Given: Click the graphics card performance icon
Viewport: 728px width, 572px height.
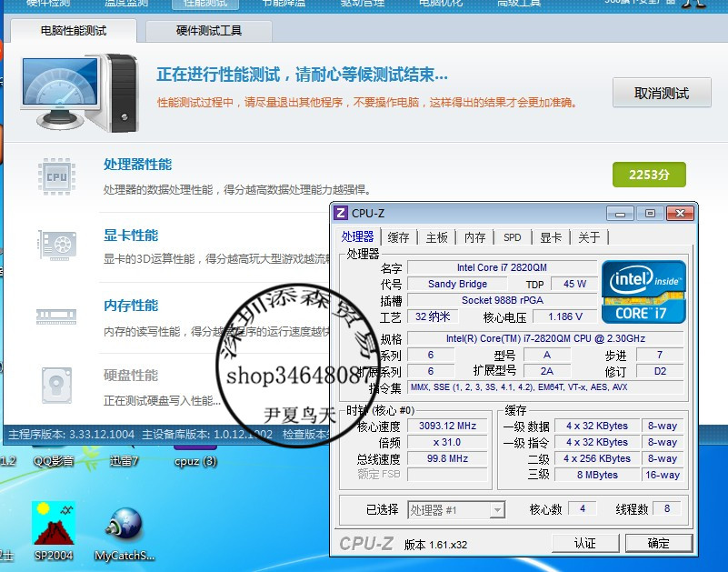Looking at the screenshot, I should (x=56, y=245).
